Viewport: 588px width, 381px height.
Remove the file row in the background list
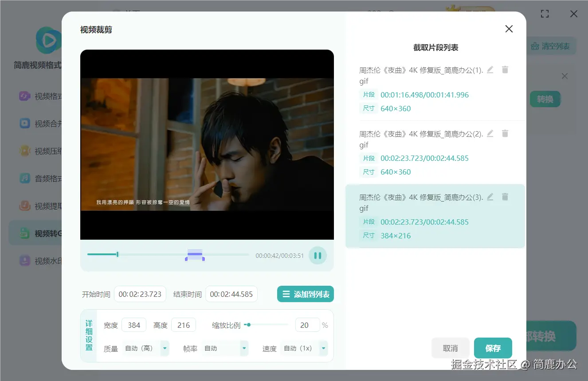coord(564,76)
